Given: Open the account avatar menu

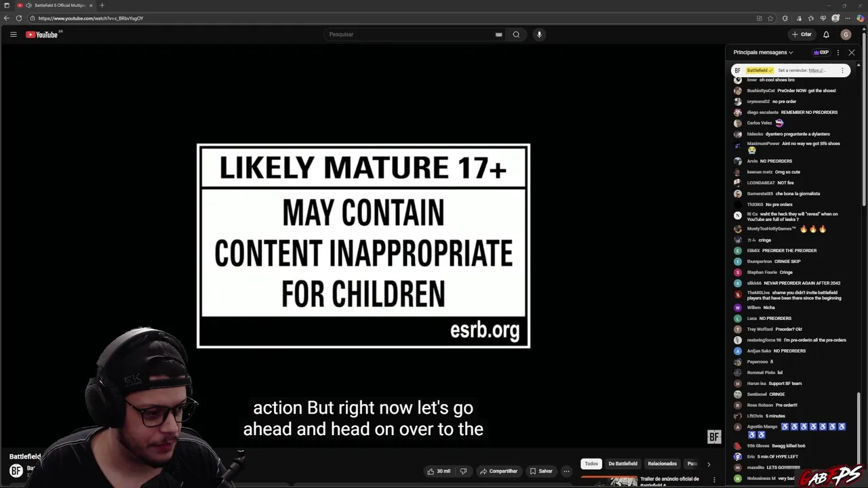Looking at the screenshot, I should 846,35.
